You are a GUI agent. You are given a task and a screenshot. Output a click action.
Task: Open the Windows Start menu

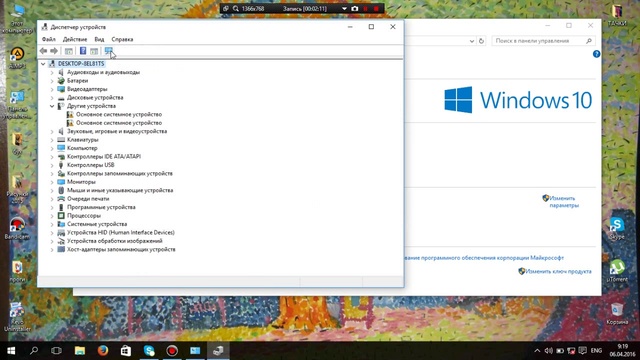tap(11, 351)
